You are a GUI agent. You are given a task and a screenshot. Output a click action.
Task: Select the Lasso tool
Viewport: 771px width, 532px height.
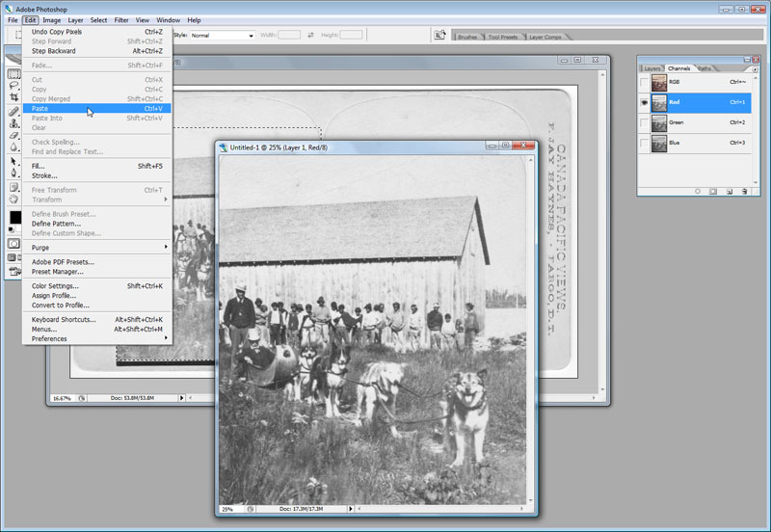tap(13, 86)
